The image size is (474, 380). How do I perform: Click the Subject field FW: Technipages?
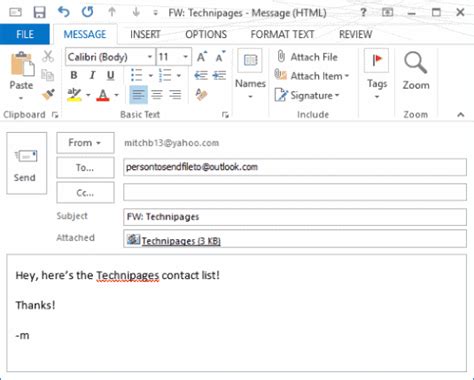point(295,217)
